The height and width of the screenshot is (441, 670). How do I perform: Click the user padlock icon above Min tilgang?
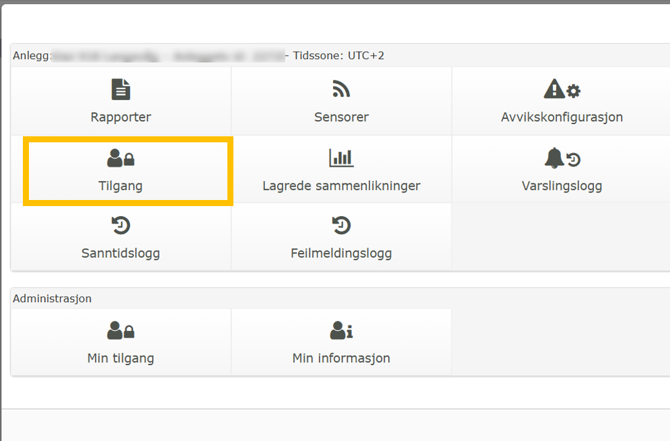tap(121, 331)
